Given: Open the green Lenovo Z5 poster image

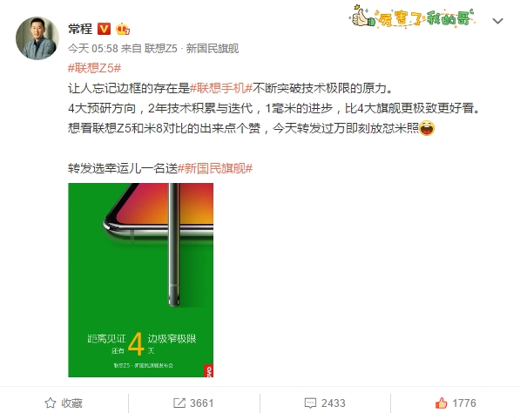Looking at the screenshot, I should click(x=141, y=280).
